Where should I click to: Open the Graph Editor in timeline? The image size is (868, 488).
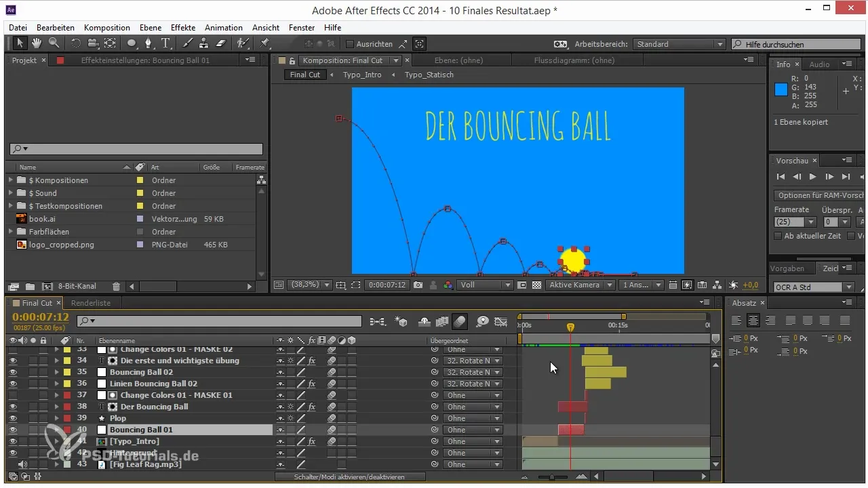501,321
